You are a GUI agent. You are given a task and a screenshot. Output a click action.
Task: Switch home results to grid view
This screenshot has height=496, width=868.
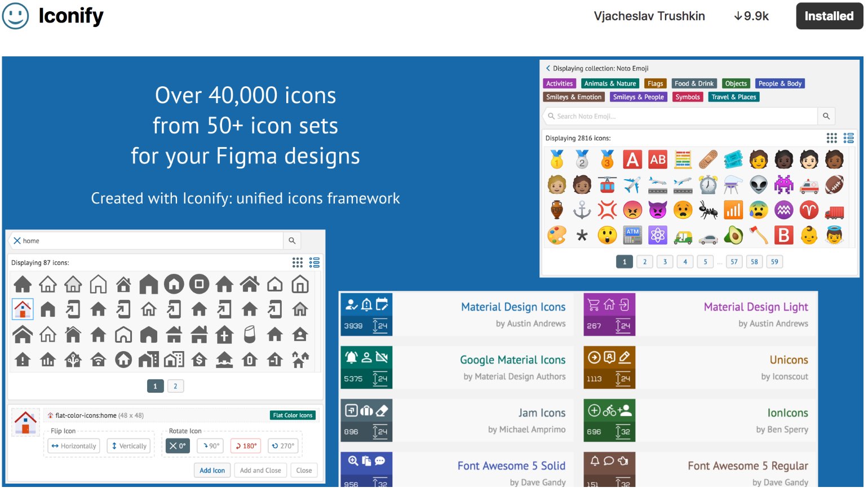coord(298,263)
